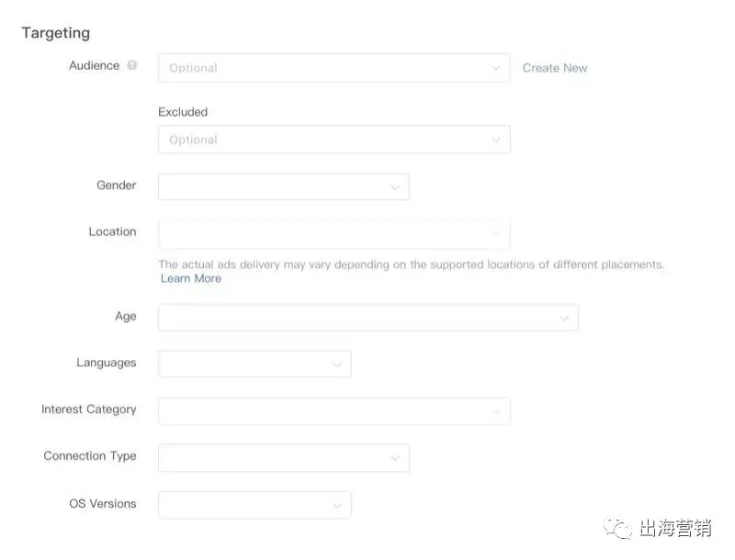Open the Location selector

tap(334, 234)
